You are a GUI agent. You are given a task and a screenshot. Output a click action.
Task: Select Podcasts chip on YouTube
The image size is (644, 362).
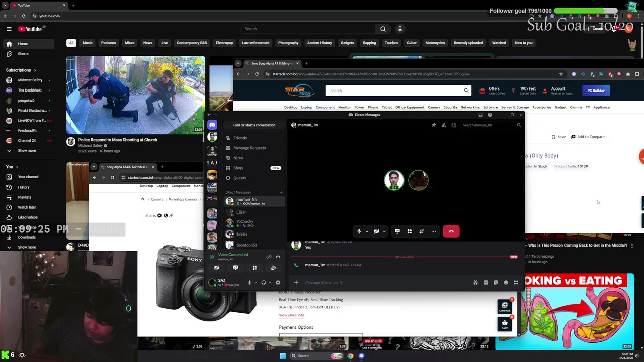pos(108,43)
